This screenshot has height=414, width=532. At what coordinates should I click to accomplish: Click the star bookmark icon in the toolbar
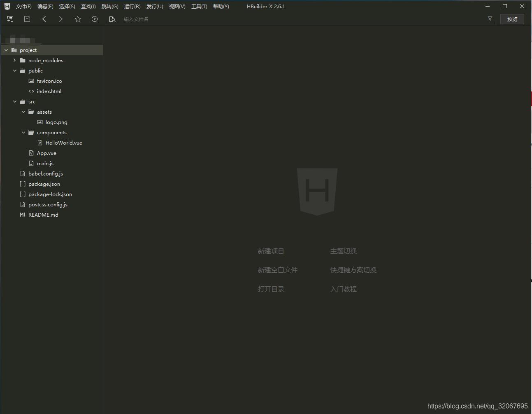click(x=78, y=19)
